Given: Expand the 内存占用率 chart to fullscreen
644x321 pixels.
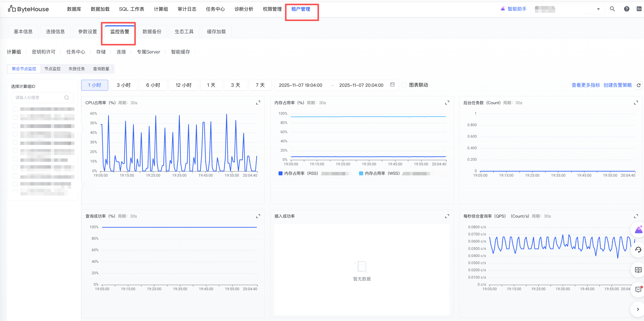Looking at the screenshot, I should (x=447, y=103).
